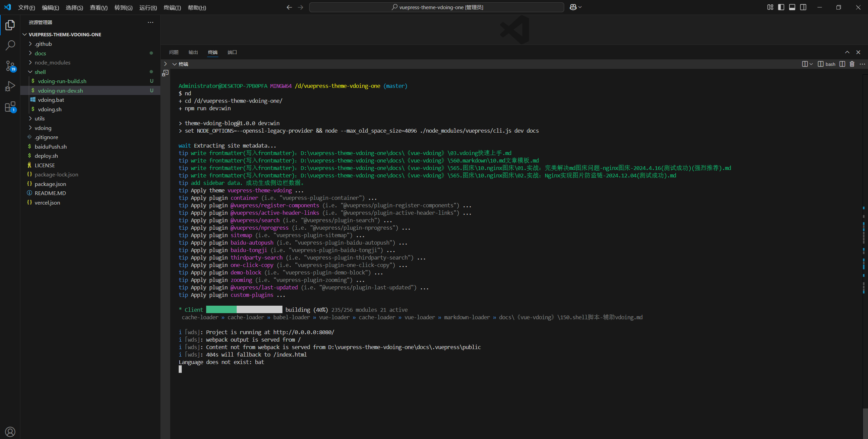Open Copilot dropdown arrow in title bar
The width and height of the screenshot is (868, 439).
tap(580, 7)
